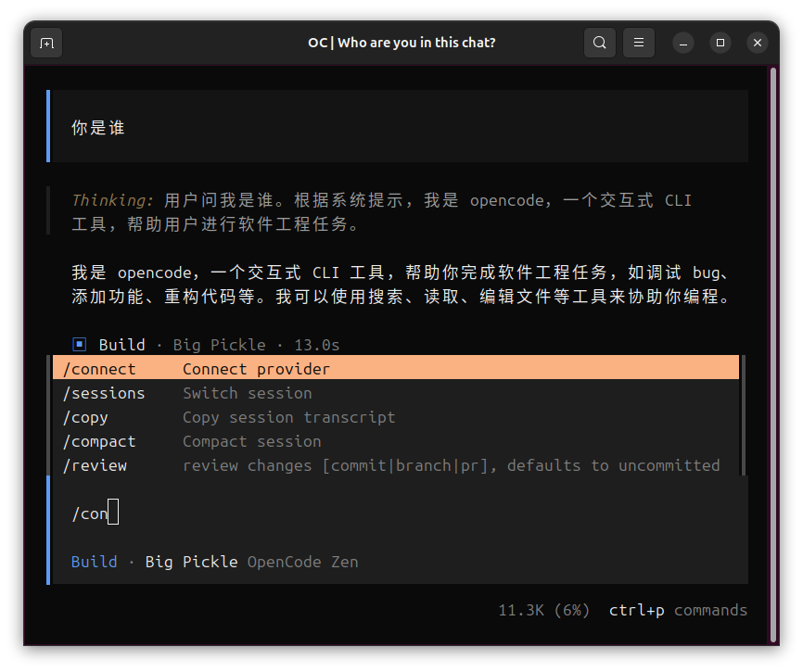Image resolution: width=803 pixels, height=672 pixels.
Task: Click the Build agent label below the prompt
Action: (95, 562)
